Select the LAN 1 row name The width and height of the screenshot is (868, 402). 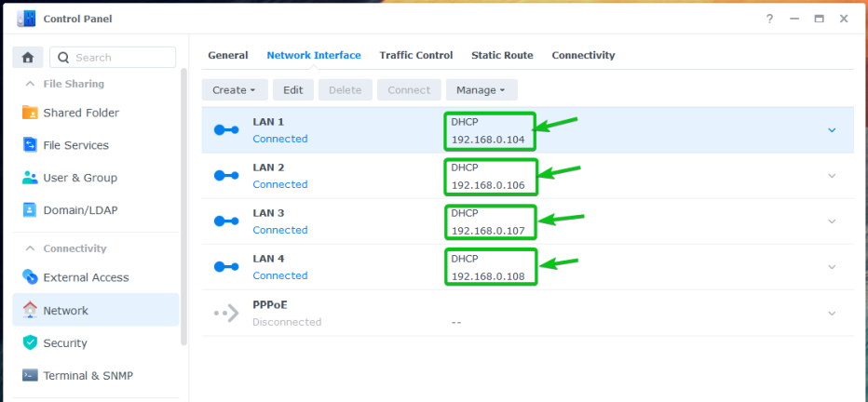pyautogui.click(x=268, y=122)
